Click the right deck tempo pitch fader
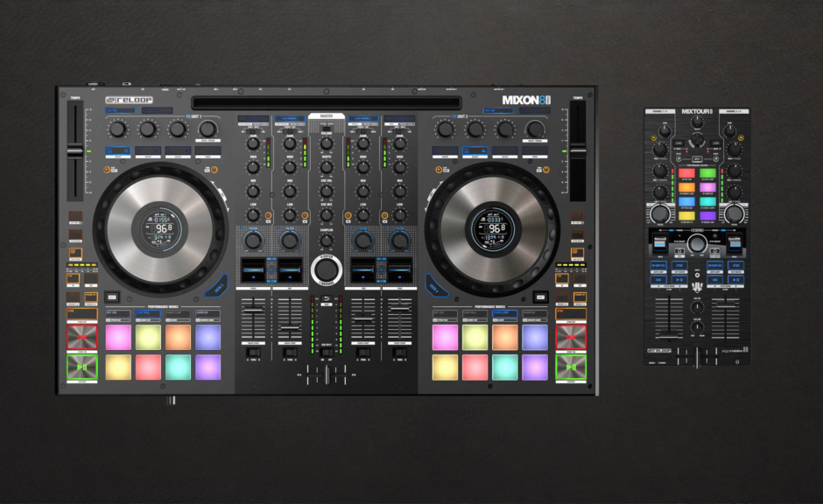Screen dimensions: 823x504 point(578,150)
